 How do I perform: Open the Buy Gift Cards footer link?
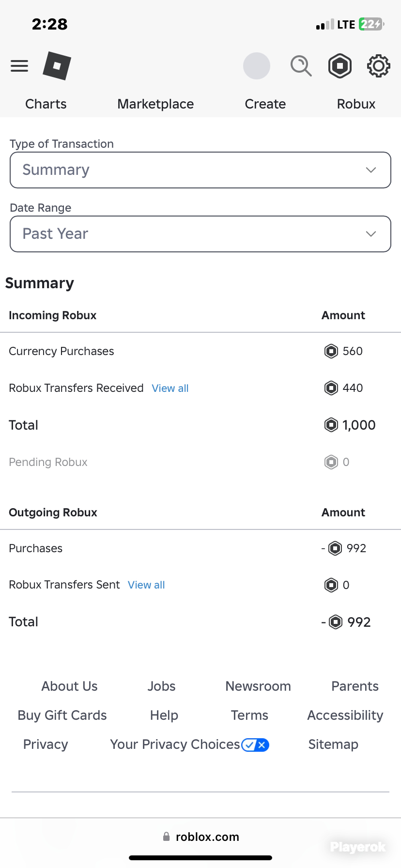point(62,715)
